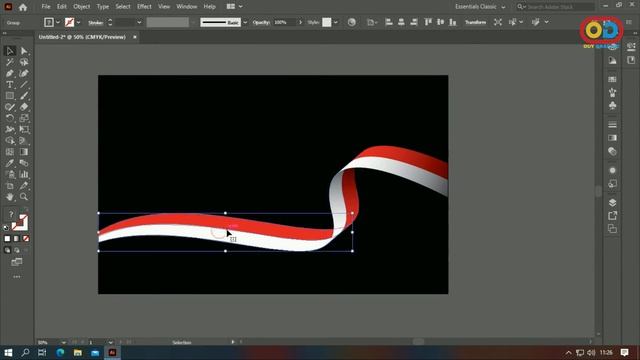Select the Rectangle tool
The image size is (640, 360).
10,96
